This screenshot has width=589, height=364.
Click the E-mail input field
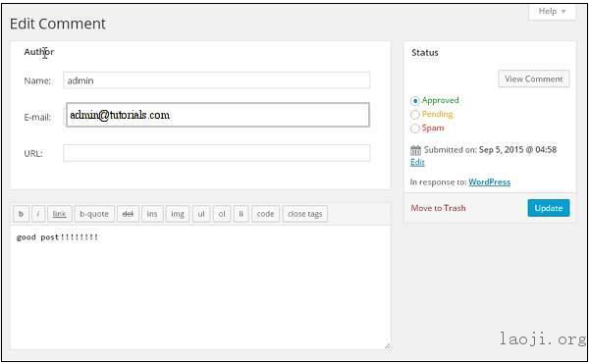click(x=218, y=115)
